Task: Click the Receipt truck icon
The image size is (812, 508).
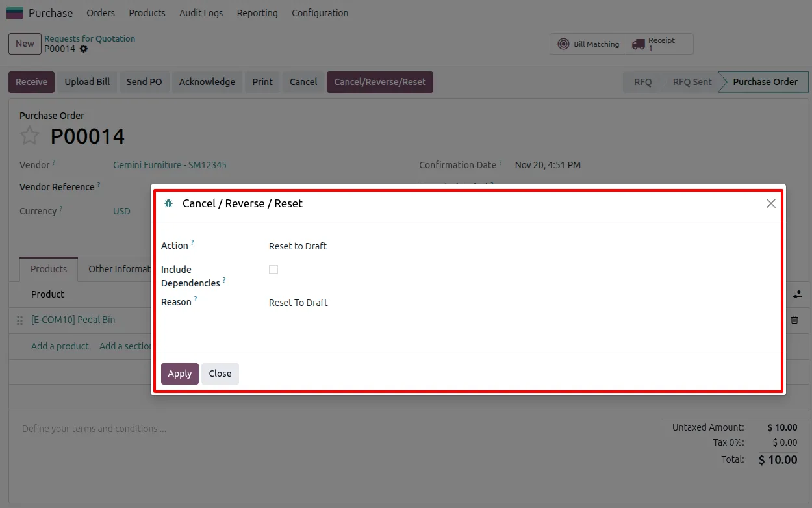Action: click(639, 44)
